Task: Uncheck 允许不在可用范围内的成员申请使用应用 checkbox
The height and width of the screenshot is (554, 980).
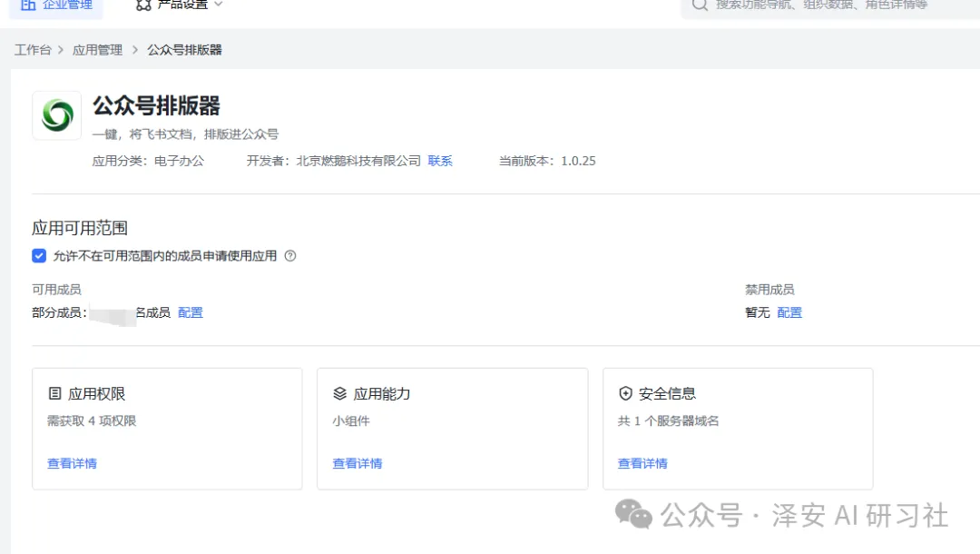Action: pyautogui.click(x=39, y=256)
